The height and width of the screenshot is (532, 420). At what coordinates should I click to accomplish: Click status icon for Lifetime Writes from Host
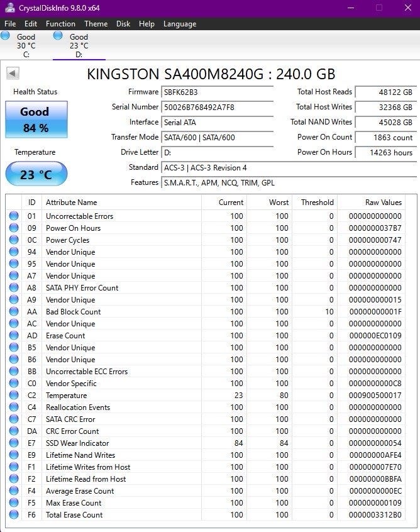14,467
